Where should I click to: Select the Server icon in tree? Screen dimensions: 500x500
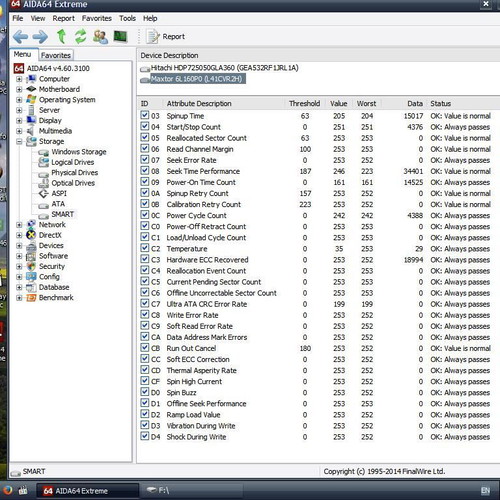(x=31, y=110)
